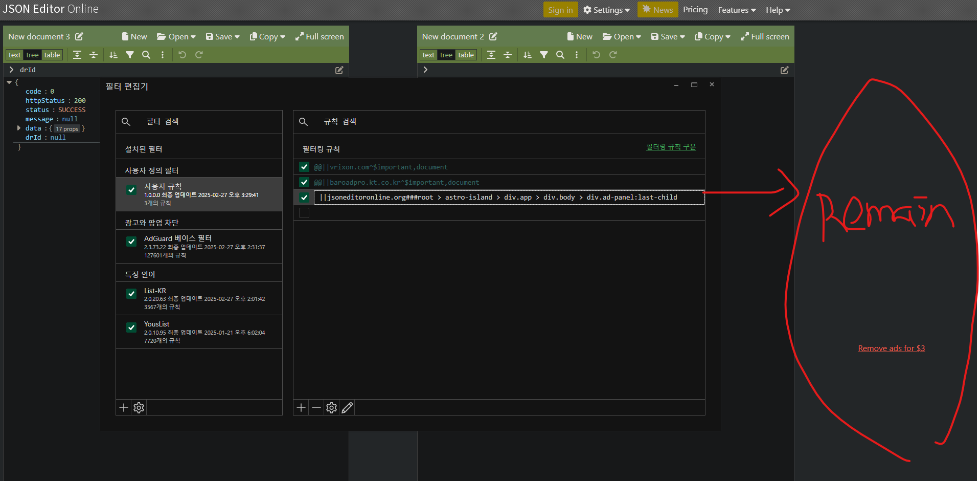Image resolution: width=980 pixels, height=481 pixels.
Task: Focus the 필터 검색 search field
Action: click(x=199, y=122)
